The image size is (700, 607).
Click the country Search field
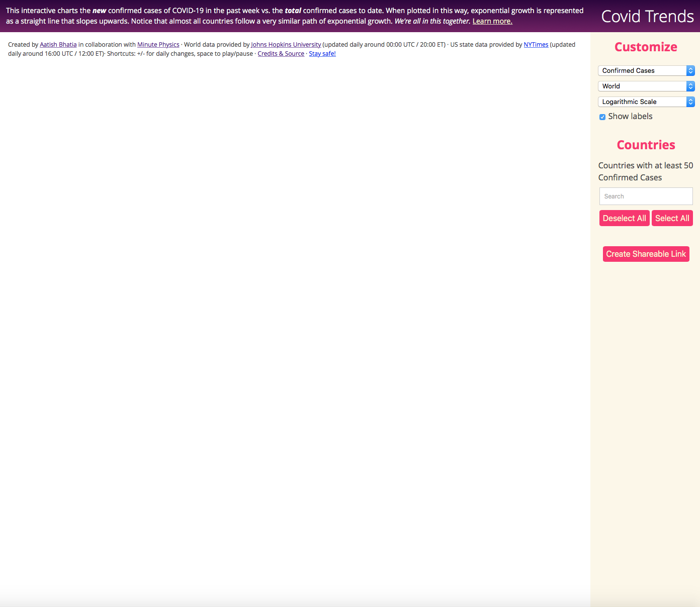pos(646,196)
